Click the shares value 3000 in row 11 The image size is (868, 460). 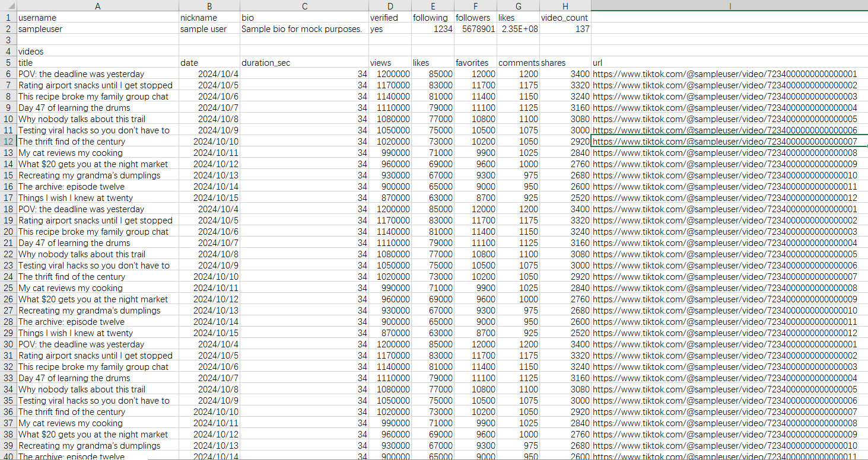tap(565, 130)
